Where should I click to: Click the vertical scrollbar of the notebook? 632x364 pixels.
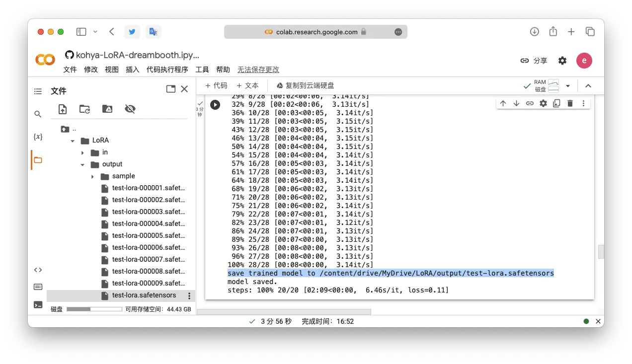tap(601, 252)
